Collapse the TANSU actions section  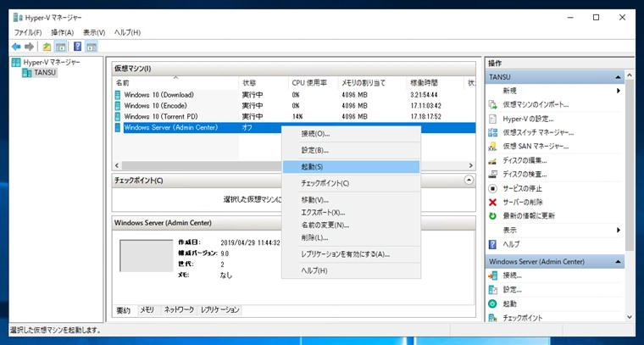coord(618,77)
